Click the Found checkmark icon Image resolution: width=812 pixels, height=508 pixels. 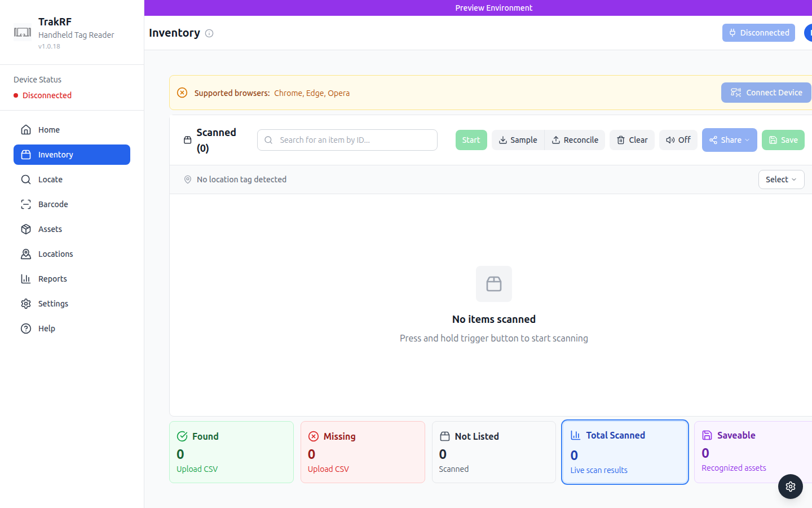(182, 436)
